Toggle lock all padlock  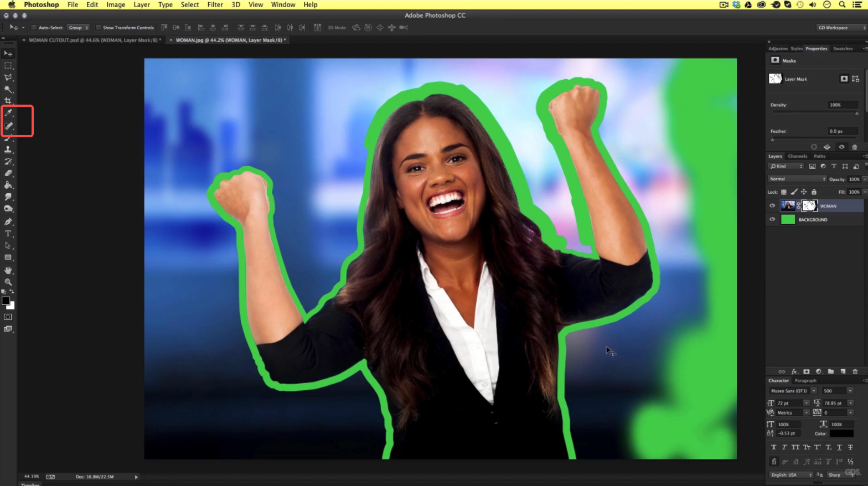click(814, 192)
